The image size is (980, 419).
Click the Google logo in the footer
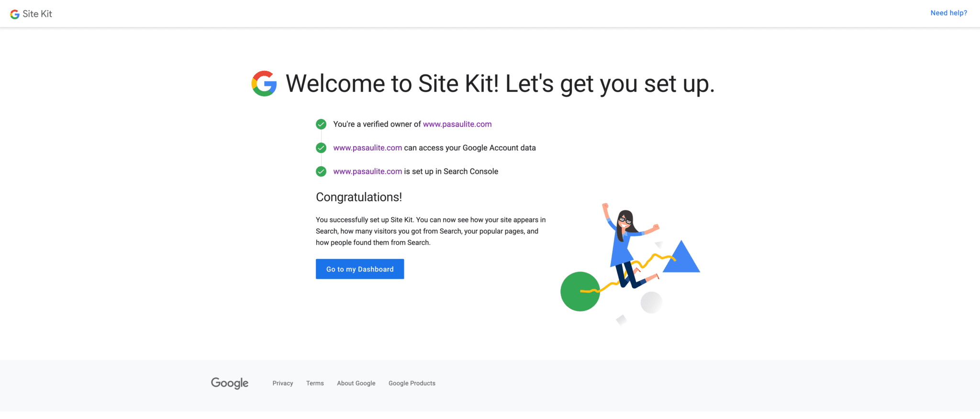[229, 383]
